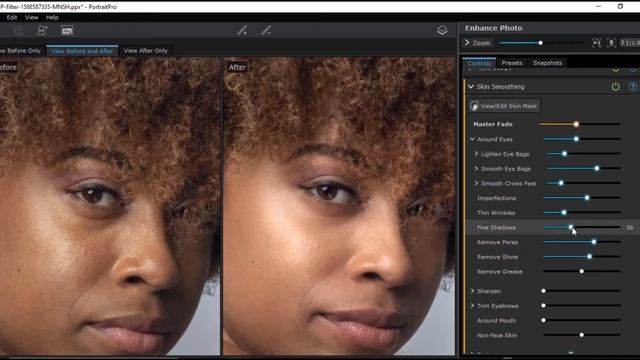640x360 pixels.
Task: Click the Lighten Eye Bags slider handle
Action: coord(564,154)
